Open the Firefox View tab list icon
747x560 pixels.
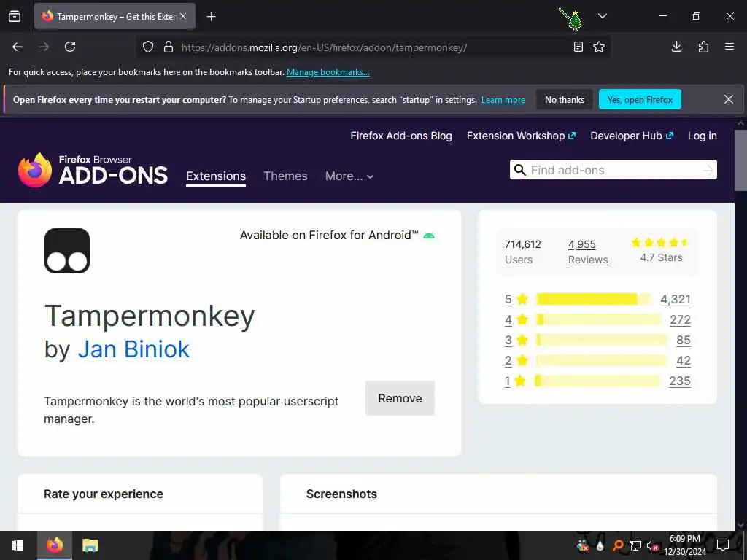tap(15, 16)
